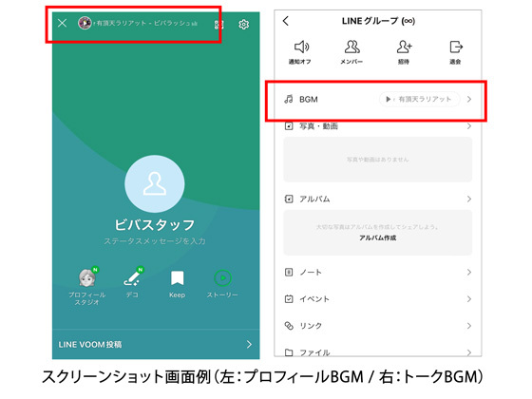Select the 通知オフ label
This screenshot has height=399, width=532.
pyautogui.click(x=300, y=62)
